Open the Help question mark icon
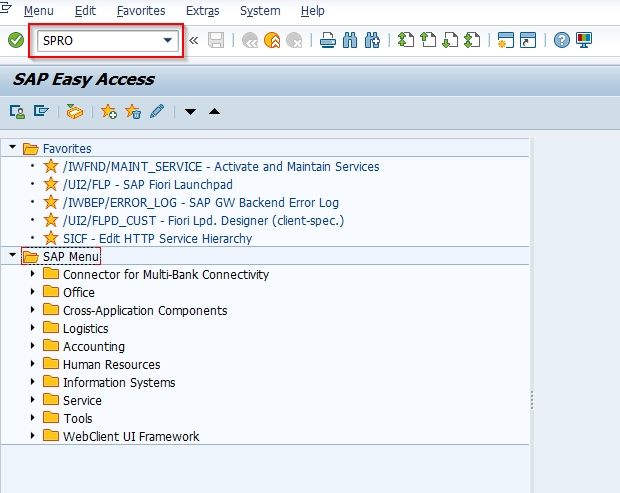Viewport: 620px width, 493px height. 562,40
